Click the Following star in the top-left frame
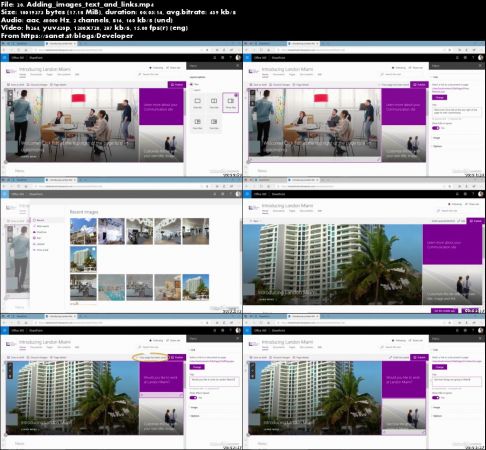This screenshot has height=450, width=486. (156, 68)
